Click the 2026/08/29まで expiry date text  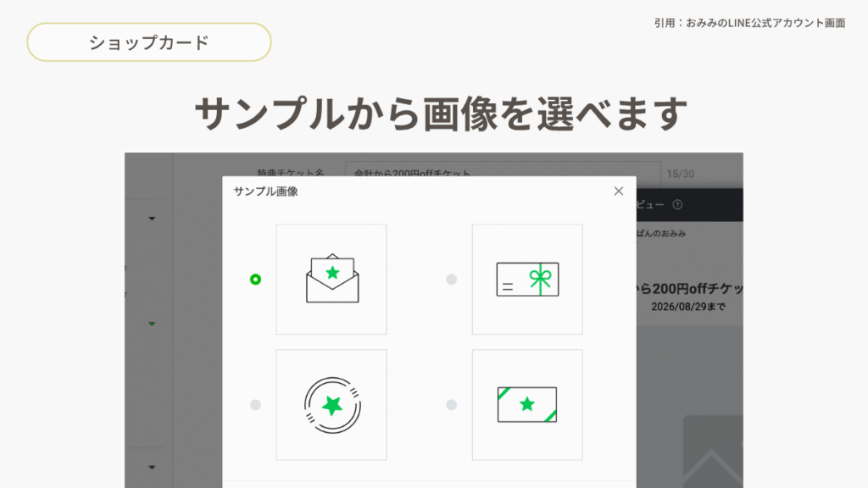[688, 307]
